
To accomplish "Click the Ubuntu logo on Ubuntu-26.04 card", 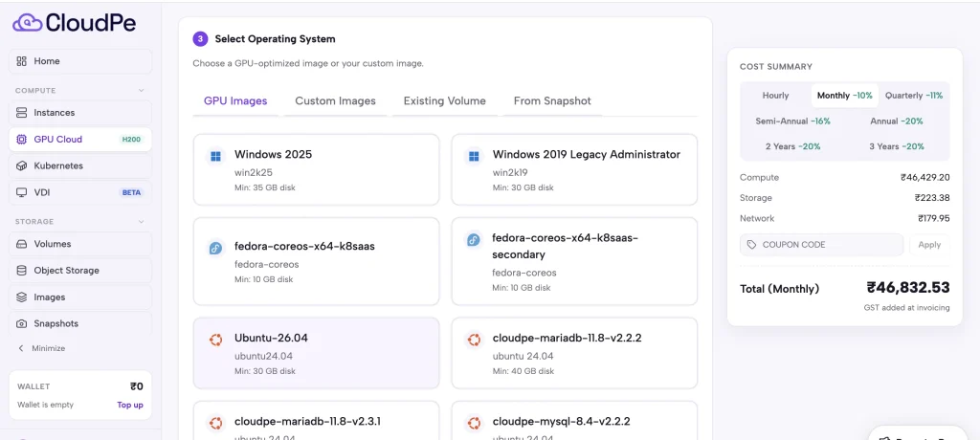I will pos(215,340).
